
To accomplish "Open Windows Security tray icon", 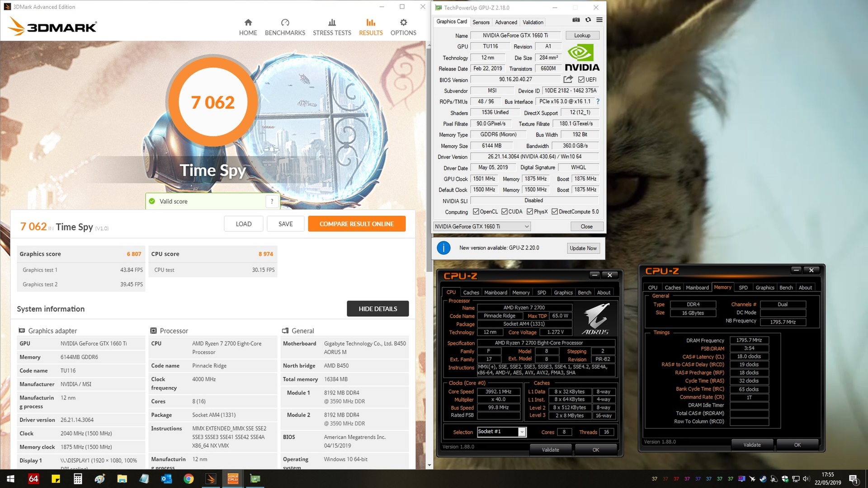I will pos(785,479).
